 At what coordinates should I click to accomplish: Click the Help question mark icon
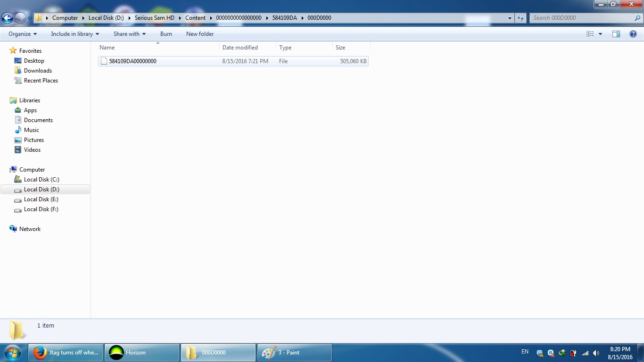[x=633, y=34]
